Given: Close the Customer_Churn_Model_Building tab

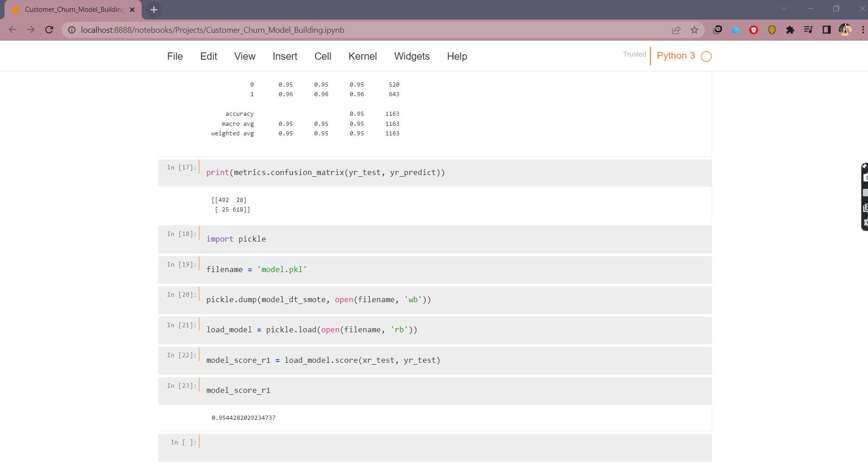Looking at the screenshot, I should click(x=132, y=10).
